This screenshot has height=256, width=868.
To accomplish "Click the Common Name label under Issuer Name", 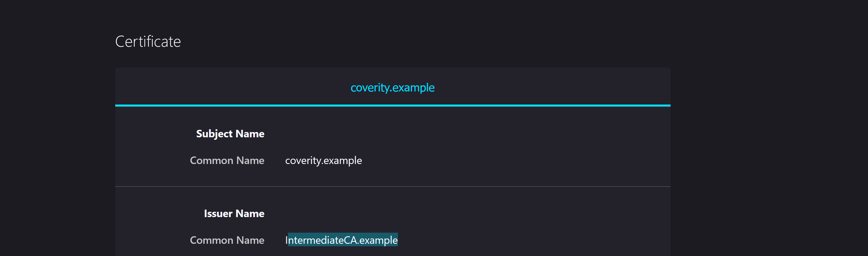I will coord(227,240).
